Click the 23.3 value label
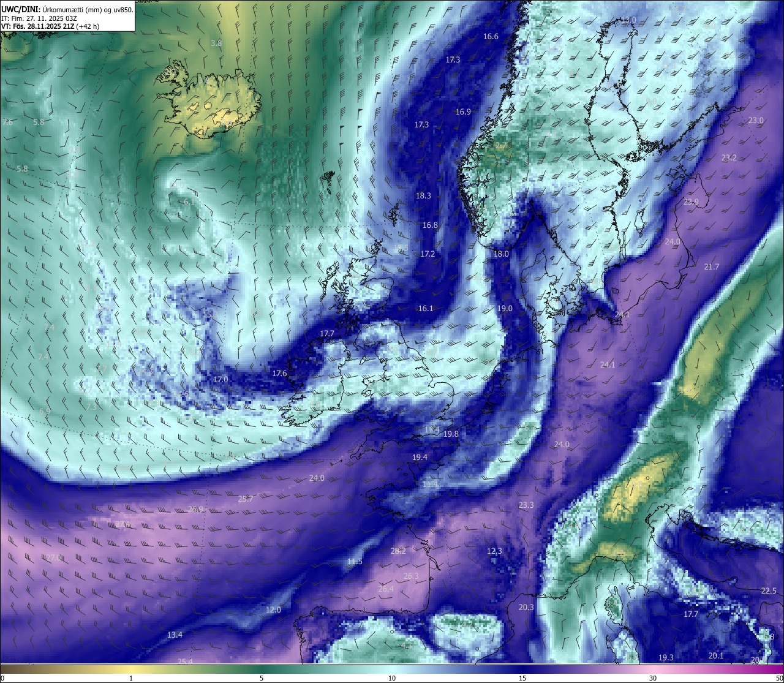The height and width of the screenshot is (683, 784). (526, 505)
